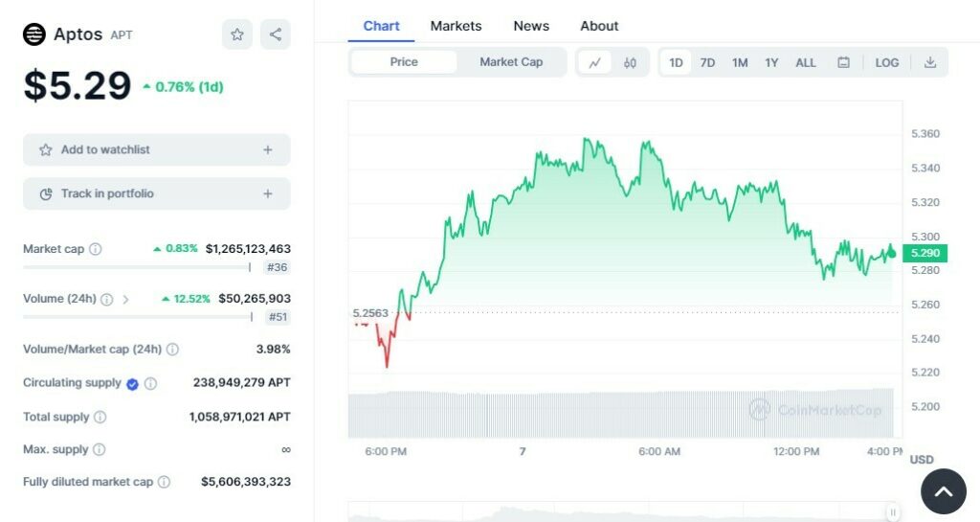Expand Add to watchlist plus
980x522 pixels.
tap(268, 149)
